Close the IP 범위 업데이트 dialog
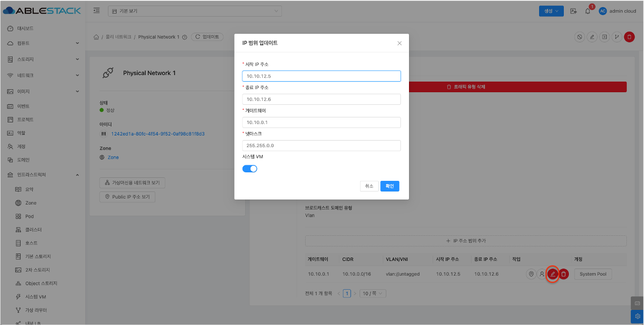Viewport: 644px width, 325px height. point(399,43)
